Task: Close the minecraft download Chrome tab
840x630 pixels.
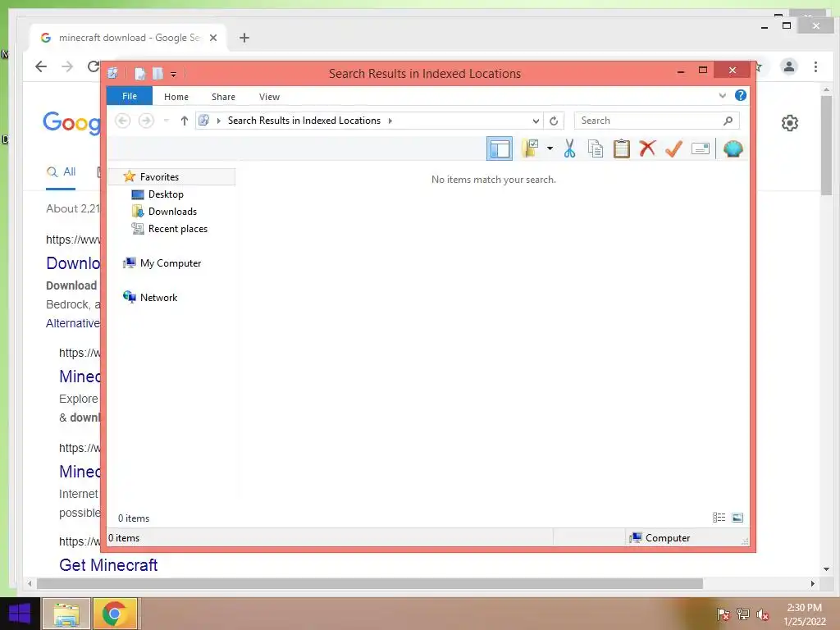Action: pos(213,38)
